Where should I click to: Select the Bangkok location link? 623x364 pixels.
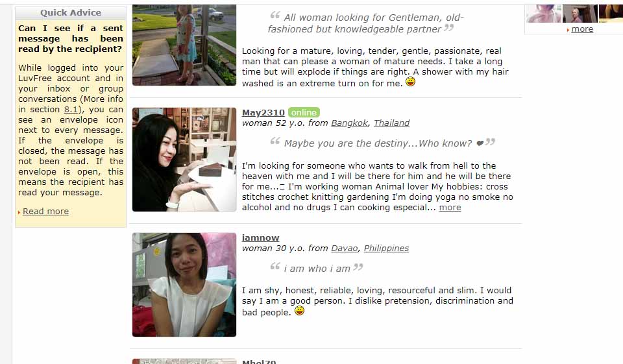(x=350, y=123)
